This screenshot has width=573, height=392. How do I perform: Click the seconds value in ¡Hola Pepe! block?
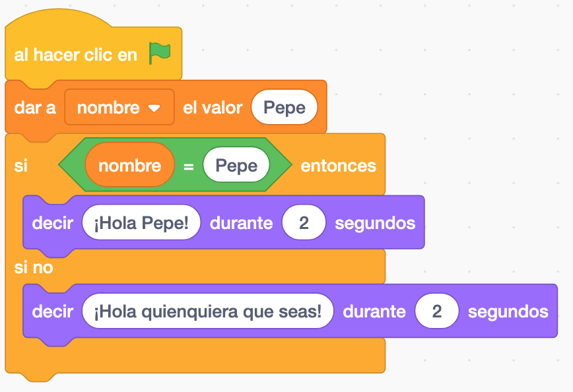click(x=304, y=223)
